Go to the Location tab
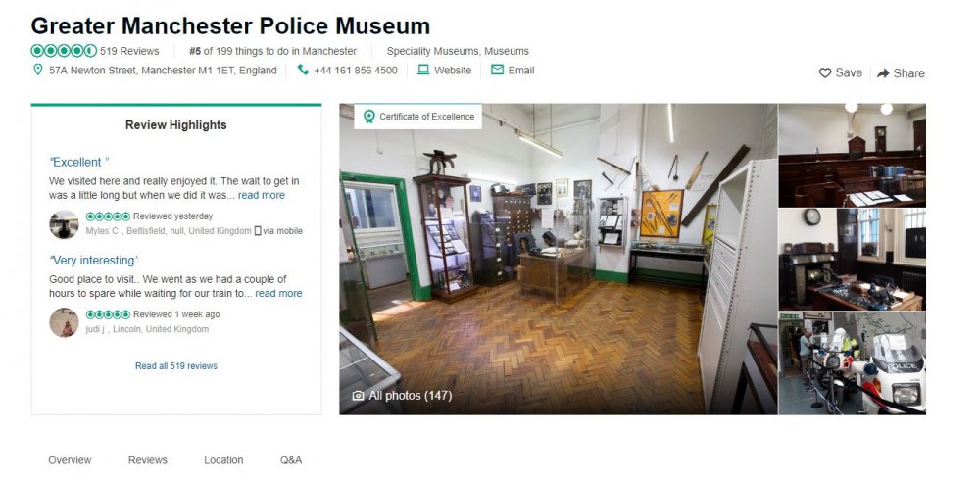 (223, 460)
